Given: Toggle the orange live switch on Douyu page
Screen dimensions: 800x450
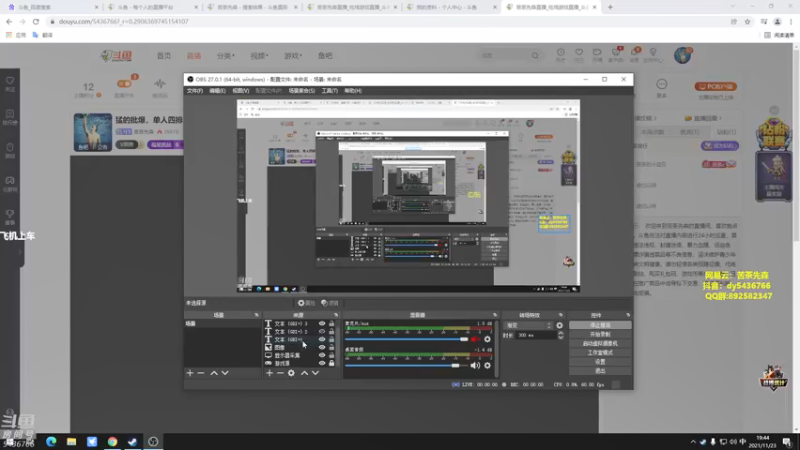Looking at the screenshot, I should [x=124, y=84].
